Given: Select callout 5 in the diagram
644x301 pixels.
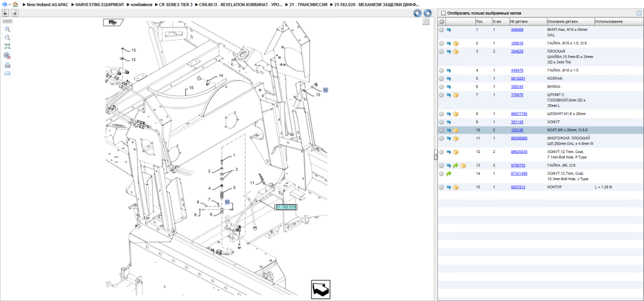Looking at the screenshot, I should coord(234,187).
